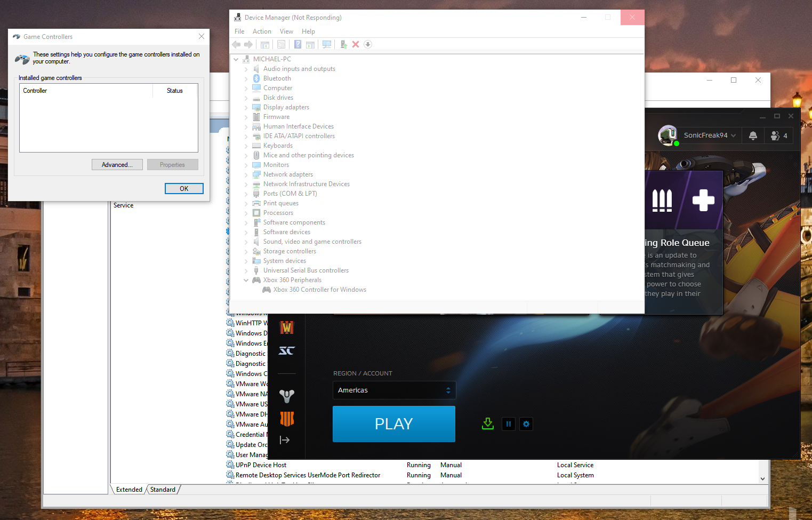Open the Action menu in Device Manager
This screenshot has width=812, height=520.
click(x=262, y=31)
